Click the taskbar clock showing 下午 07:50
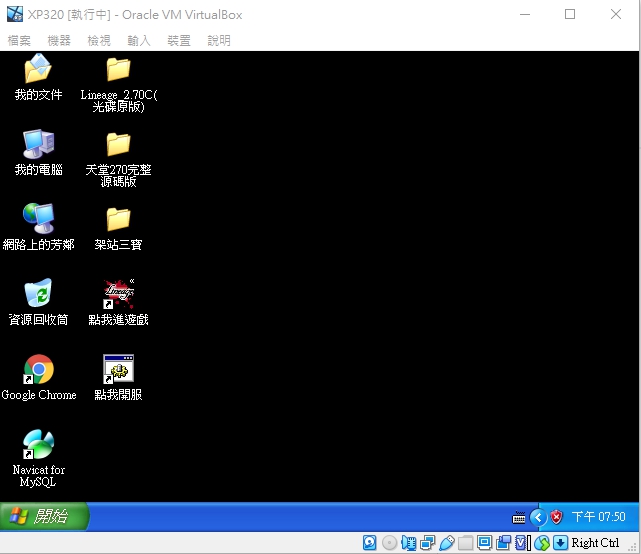641x554 pixels. coord(598,517)
